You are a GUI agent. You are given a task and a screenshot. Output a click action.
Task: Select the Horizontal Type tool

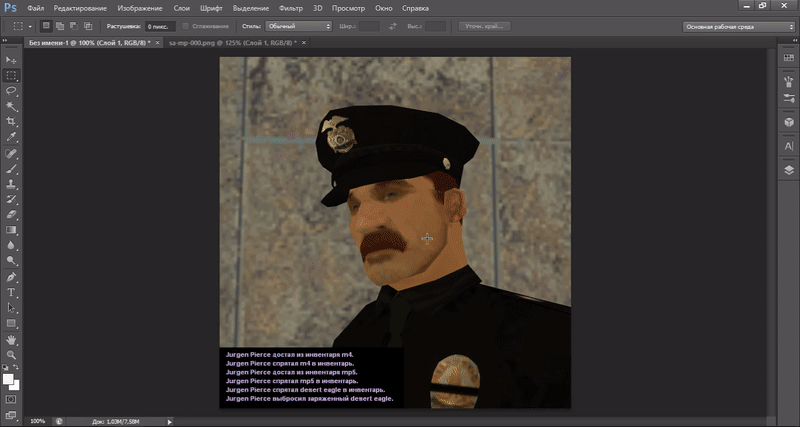point(11,292)
